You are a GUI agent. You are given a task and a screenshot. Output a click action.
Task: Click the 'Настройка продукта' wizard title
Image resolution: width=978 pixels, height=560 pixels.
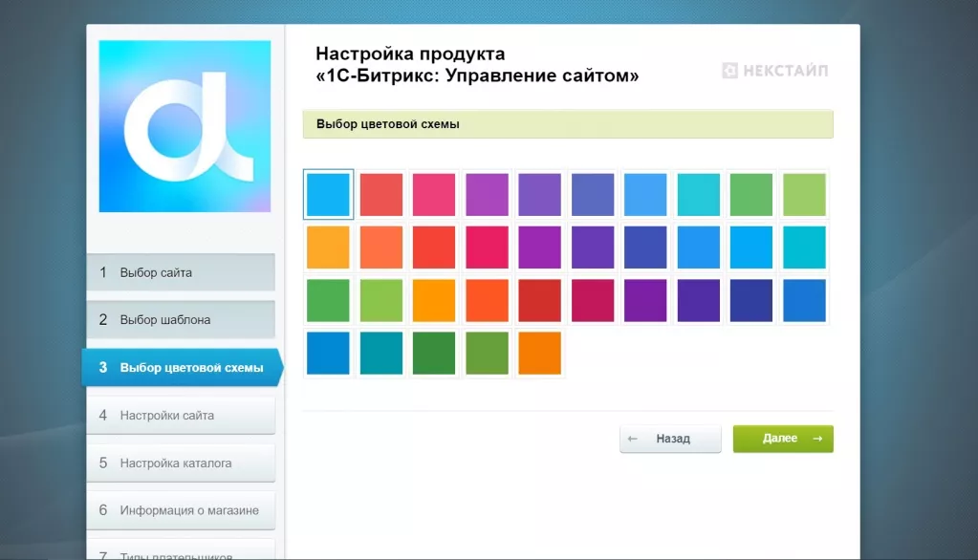point(477,64)
